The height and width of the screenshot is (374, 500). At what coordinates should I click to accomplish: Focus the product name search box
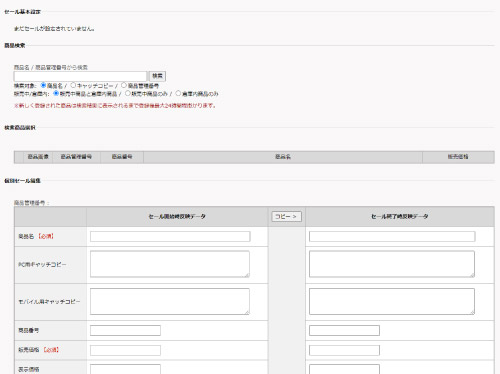pos(80,76)
